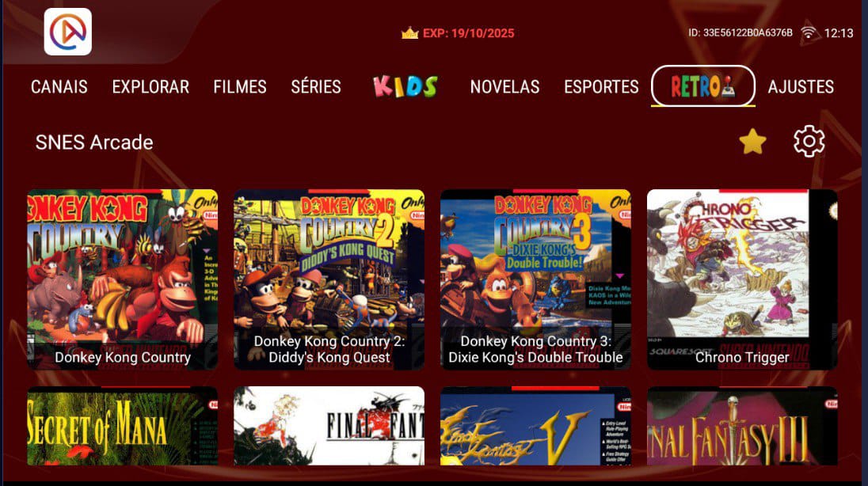
Task: Select Secret of Mana cover
Action: tap(122, 426)
